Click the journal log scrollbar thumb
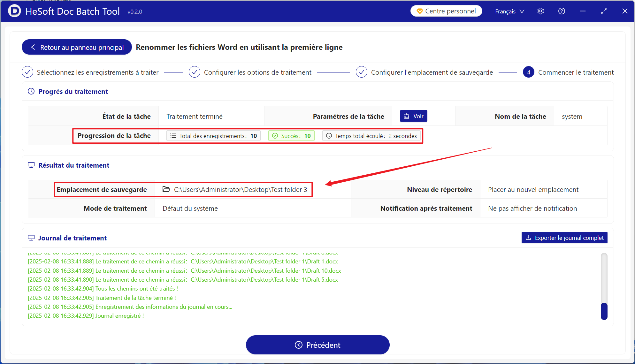 tap(604, 311)
